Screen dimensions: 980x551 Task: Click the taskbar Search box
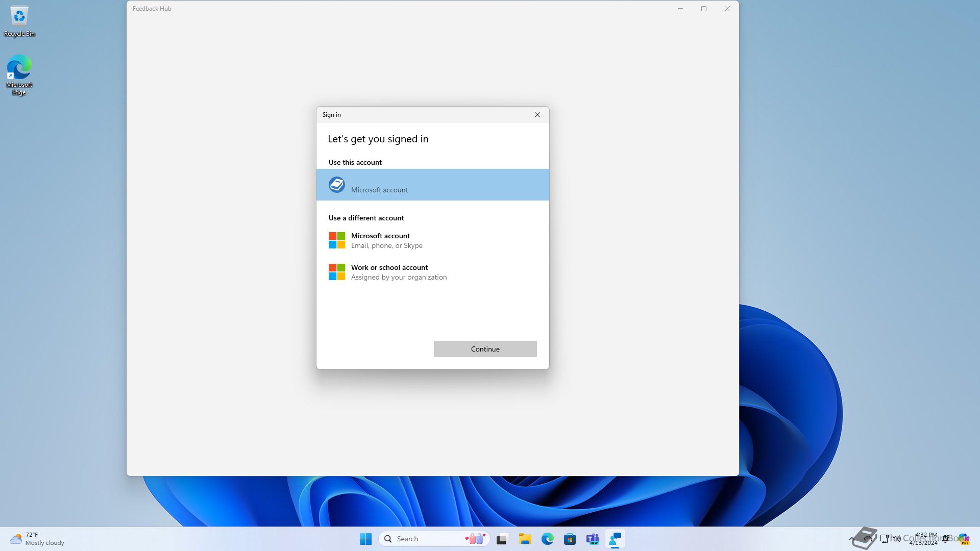tap(434, 539)
